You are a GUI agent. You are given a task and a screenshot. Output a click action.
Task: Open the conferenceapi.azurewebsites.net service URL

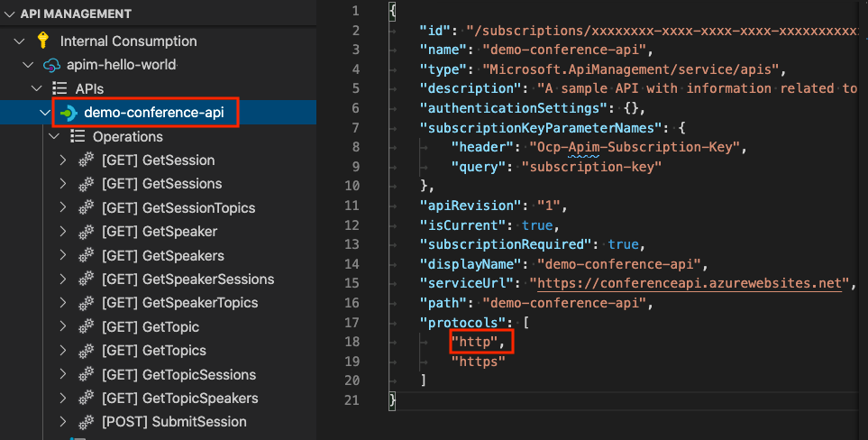[692, 284]
